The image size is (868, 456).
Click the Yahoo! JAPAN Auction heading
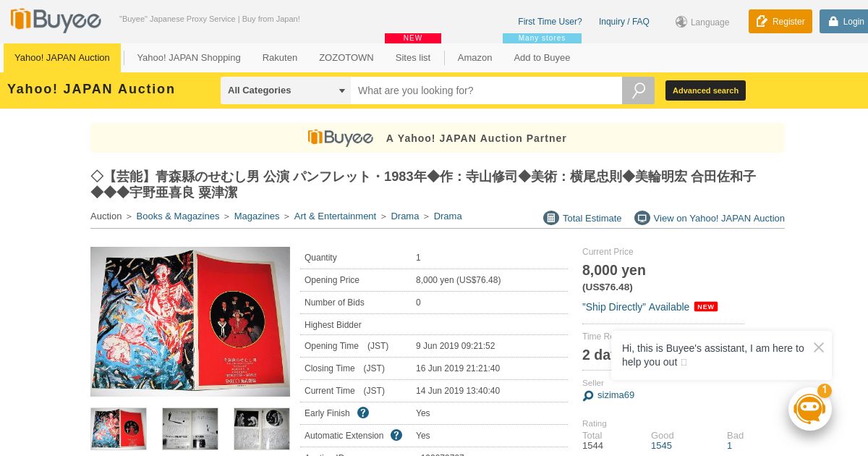(x=91, y=89)
